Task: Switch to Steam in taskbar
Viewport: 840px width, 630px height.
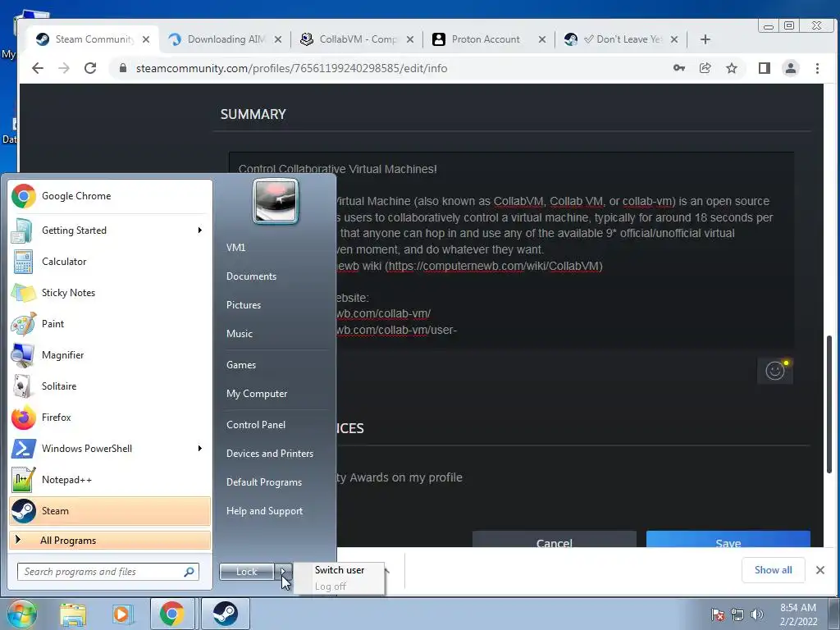Action: tap(226, 614)
